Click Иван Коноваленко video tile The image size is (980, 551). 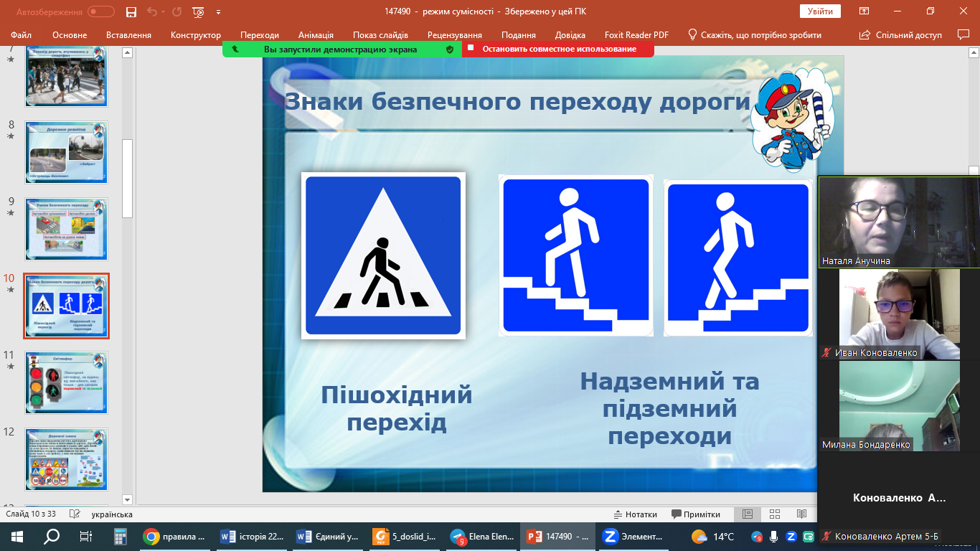pyautogui.click(x=899, y=314)
